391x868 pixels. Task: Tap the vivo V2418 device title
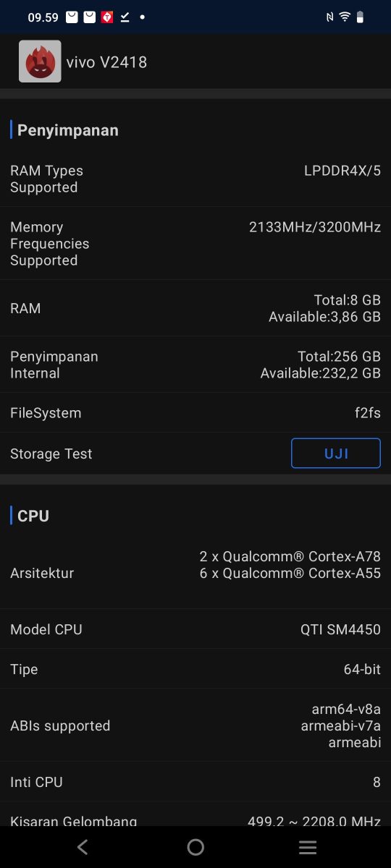click(106, 62)
